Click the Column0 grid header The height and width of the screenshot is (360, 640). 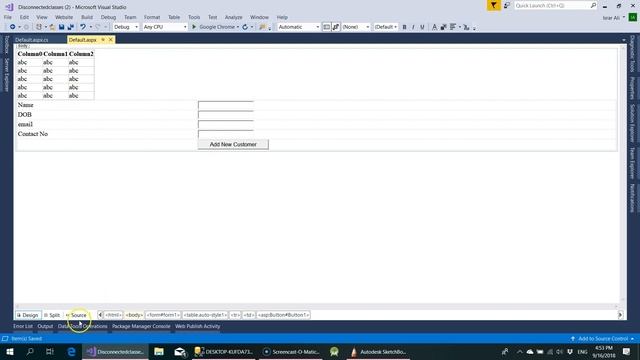pos(30,54)
